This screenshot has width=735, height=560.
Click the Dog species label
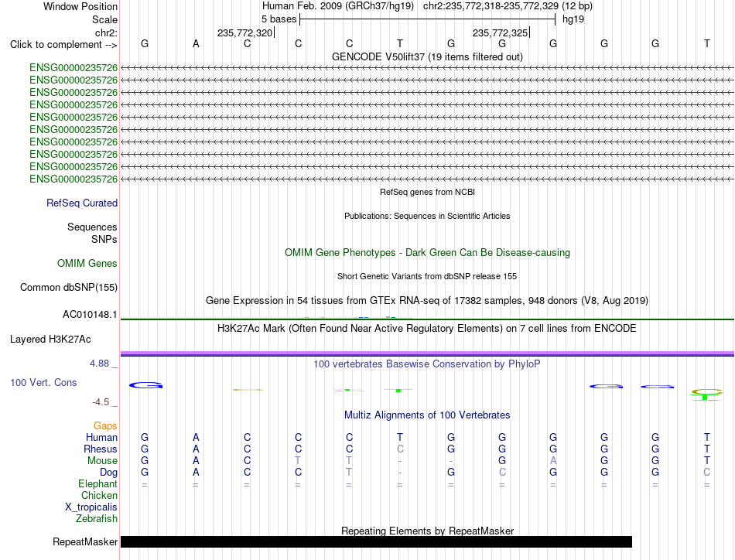click(108, 473)
